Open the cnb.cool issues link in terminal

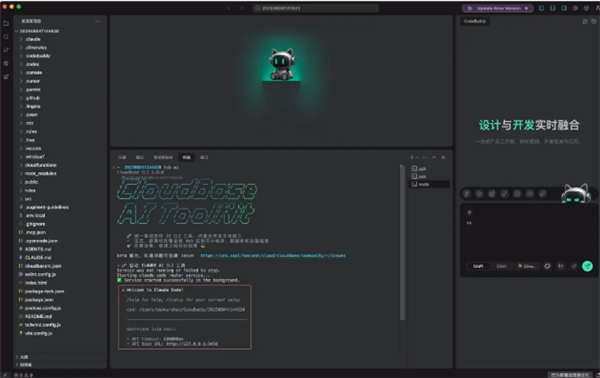tap(273, 256)
